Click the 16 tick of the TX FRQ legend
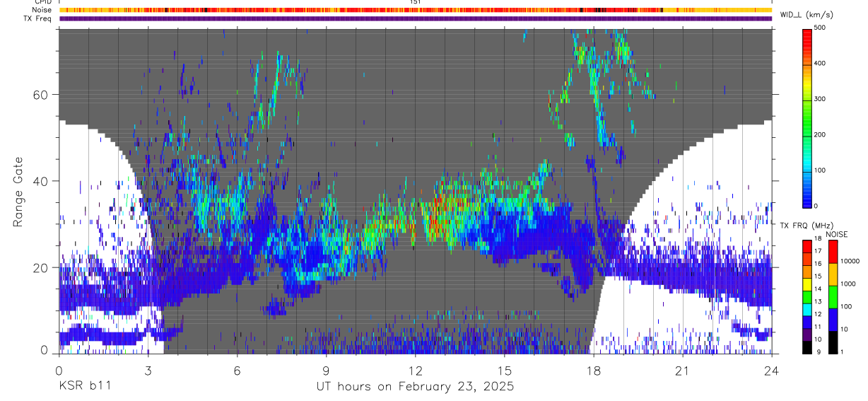 (819, 265)
